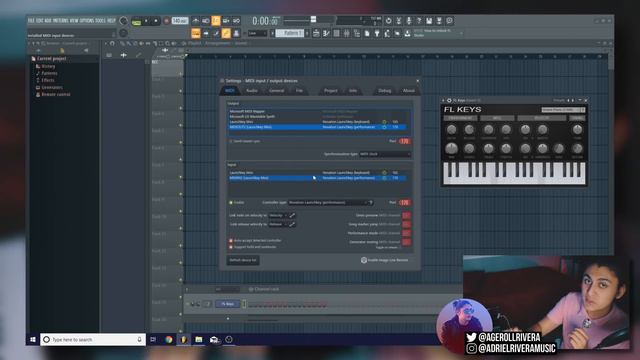Click the microphone one-click recording icon
The height and width of the screenshot is (360, 640).
click(409, 20)
